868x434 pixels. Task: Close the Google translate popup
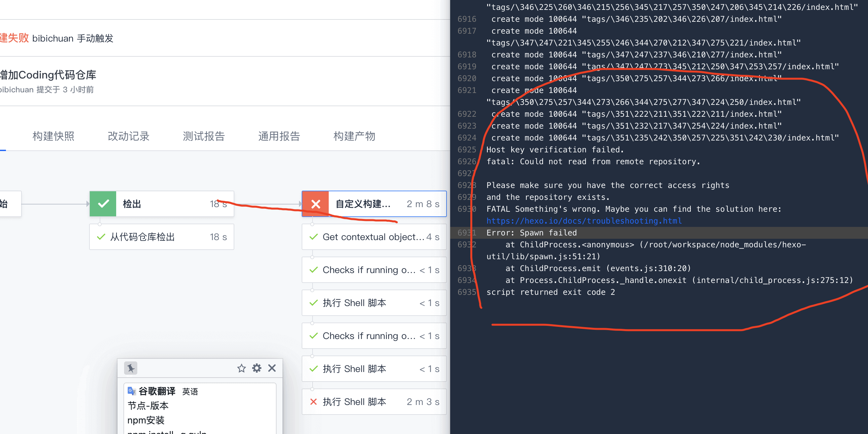click(272, 368)
